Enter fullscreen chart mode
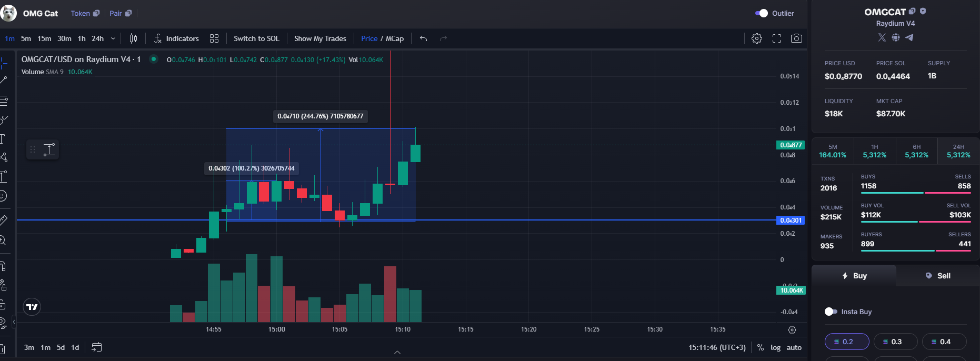Screen dimensions: 980x361 pyautogui.click(x=777, y=38)
